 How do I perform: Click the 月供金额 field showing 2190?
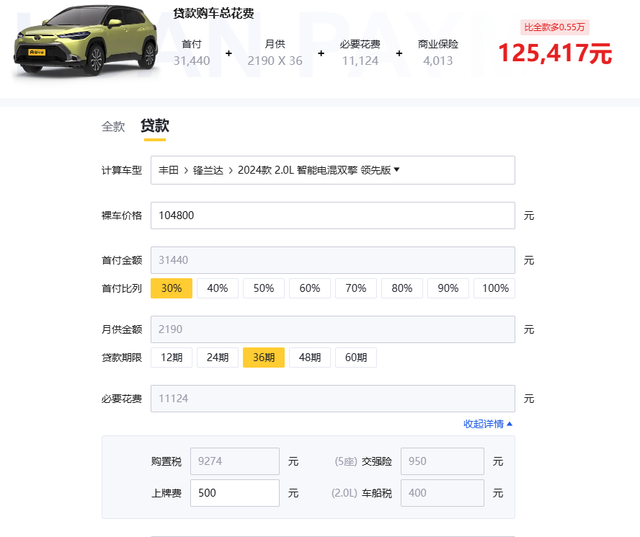click(333, 329)
